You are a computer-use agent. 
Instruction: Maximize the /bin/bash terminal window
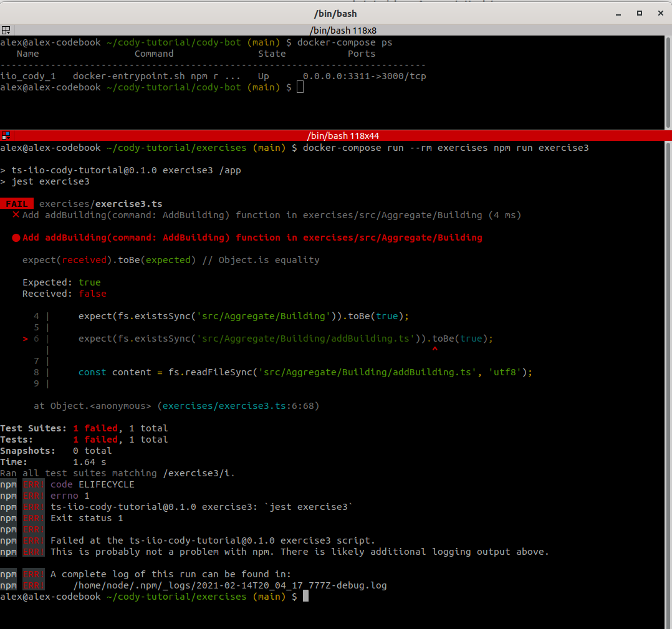(x=640, y=13)
